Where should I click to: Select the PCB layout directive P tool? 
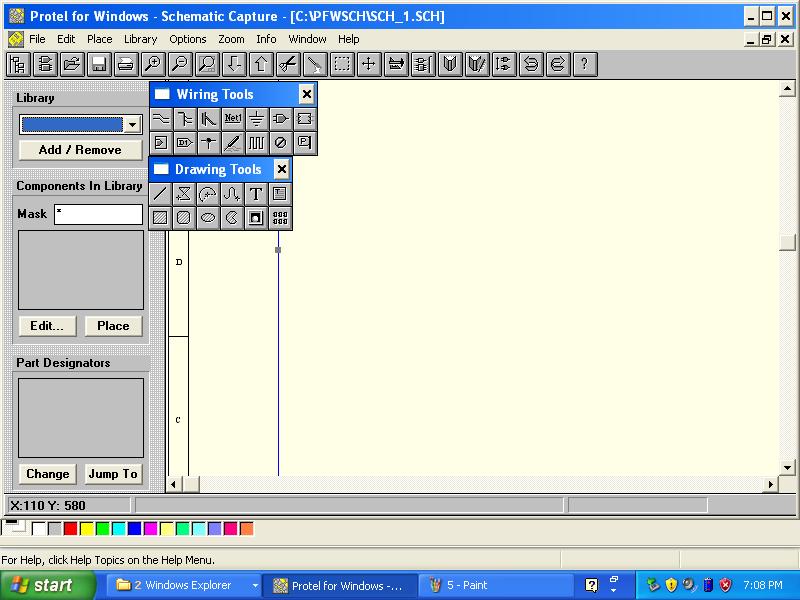pos(305,143)
